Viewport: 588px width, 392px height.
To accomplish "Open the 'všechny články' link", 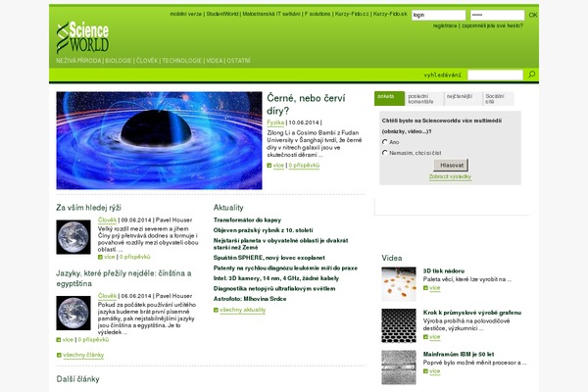I will tap(83, 355).
